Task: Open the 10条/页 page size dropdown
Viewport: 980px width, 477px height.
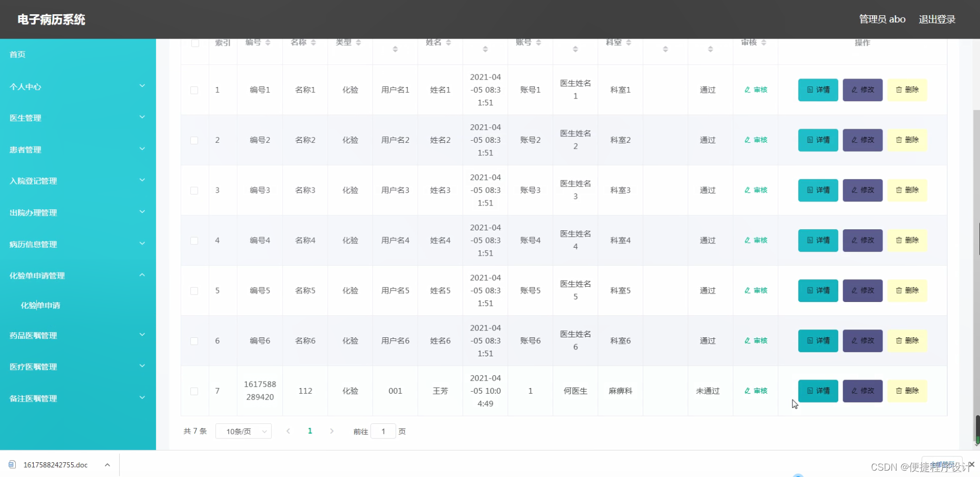Action: click(x=243, y=431)
